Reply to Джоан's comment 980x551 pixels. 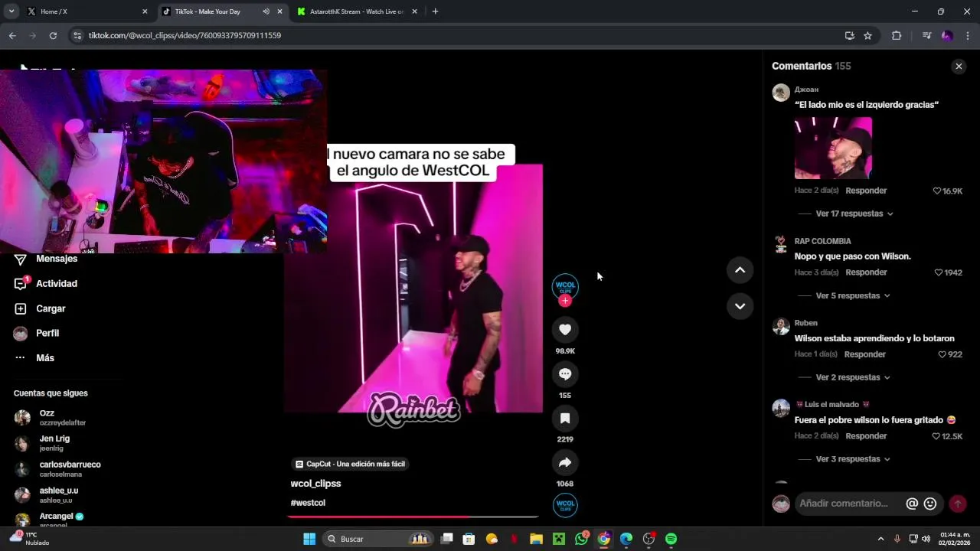click(866, 191)
